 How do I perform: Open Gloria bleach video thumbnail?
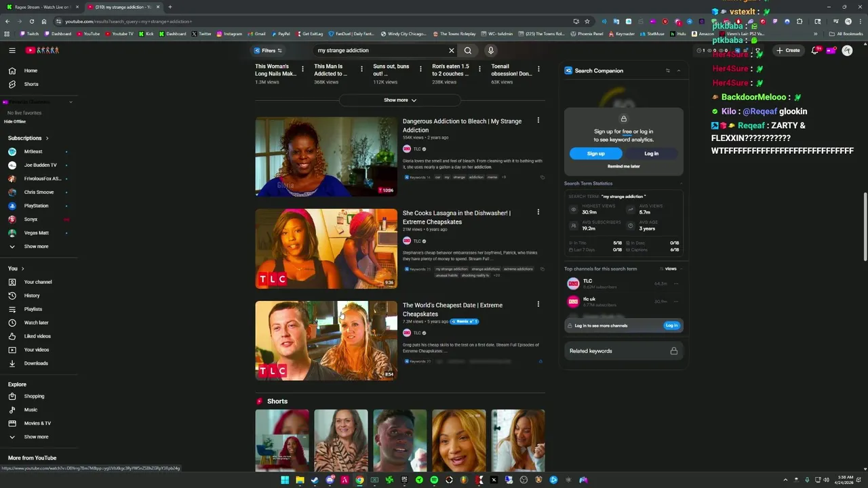tap(326, 157)
